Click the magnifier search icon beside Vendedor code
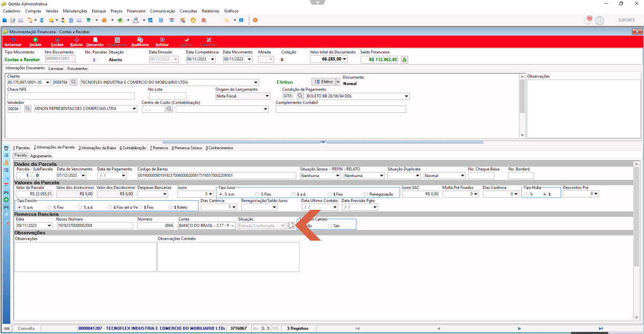 point(28,109)
